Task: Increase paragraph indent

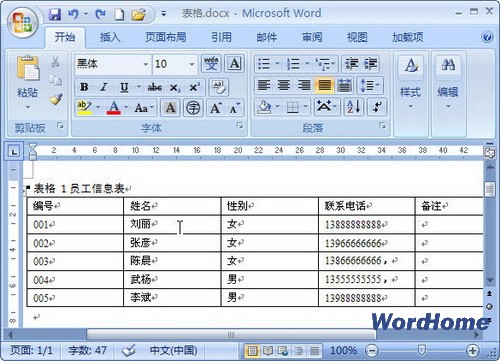Action: click(x=371, y=64)
